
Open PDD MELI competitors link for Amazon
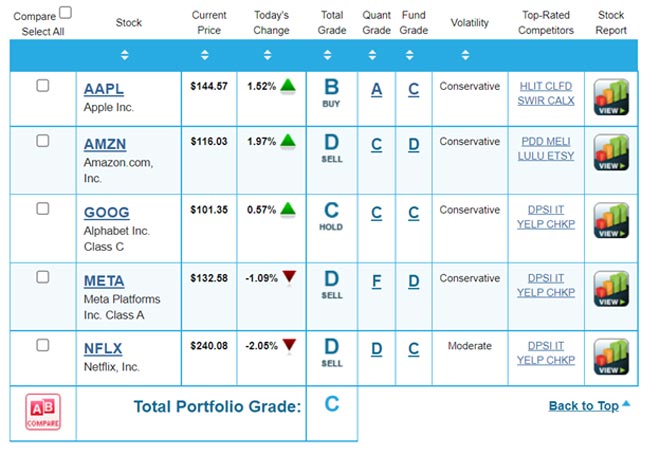point(546,142)
